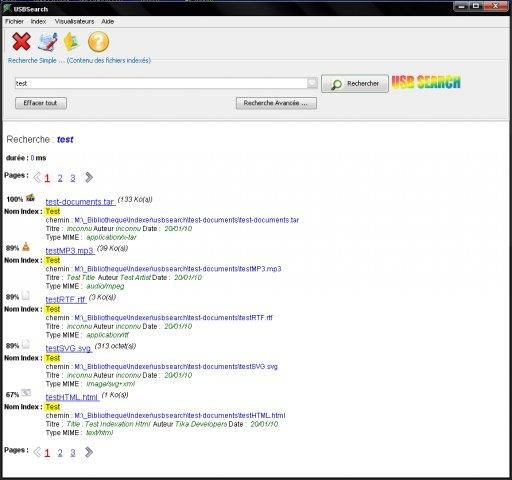Open the Index menu
Screen dimensions: 512x480
[x=38, y=21]
